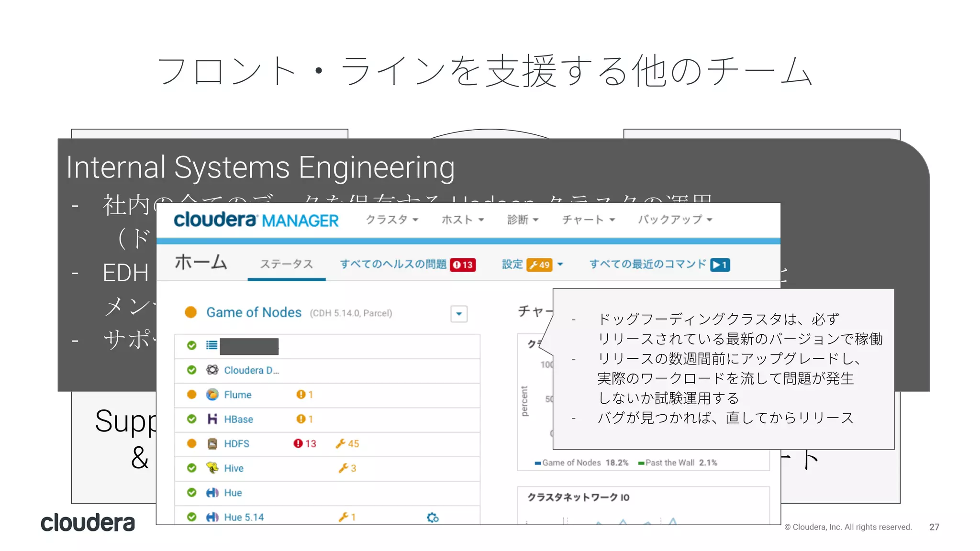This screenshot has width=980, height=551.
Task: Click HDFS orange status indicator
Action: (x=192, y=443)
